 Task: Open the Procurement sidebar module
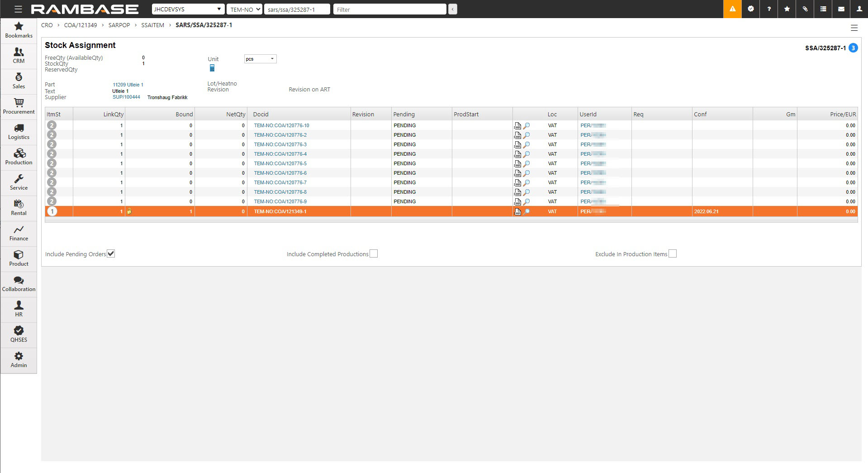tap(19, 106)
